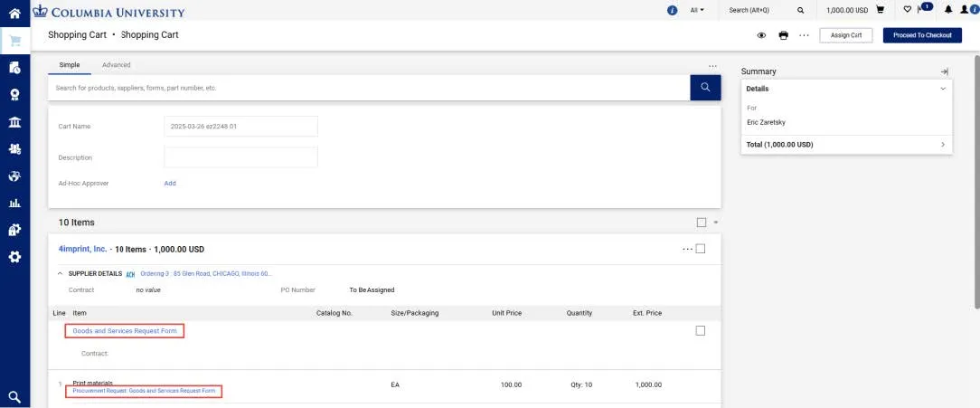Screen dimensions: 980x408
Task: Open Procurement Request: Goods and Services Request Form link
Action: [x=144, y=391]
